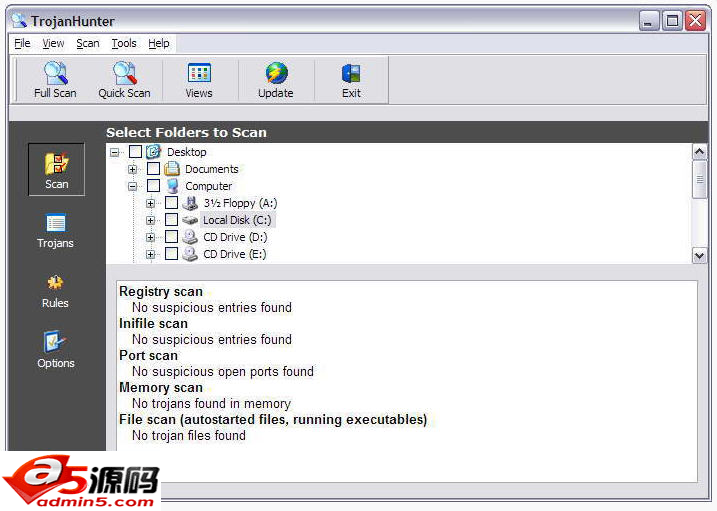717x511 pixels.
Task: Open the Help menu
Action: click(159, 43)
